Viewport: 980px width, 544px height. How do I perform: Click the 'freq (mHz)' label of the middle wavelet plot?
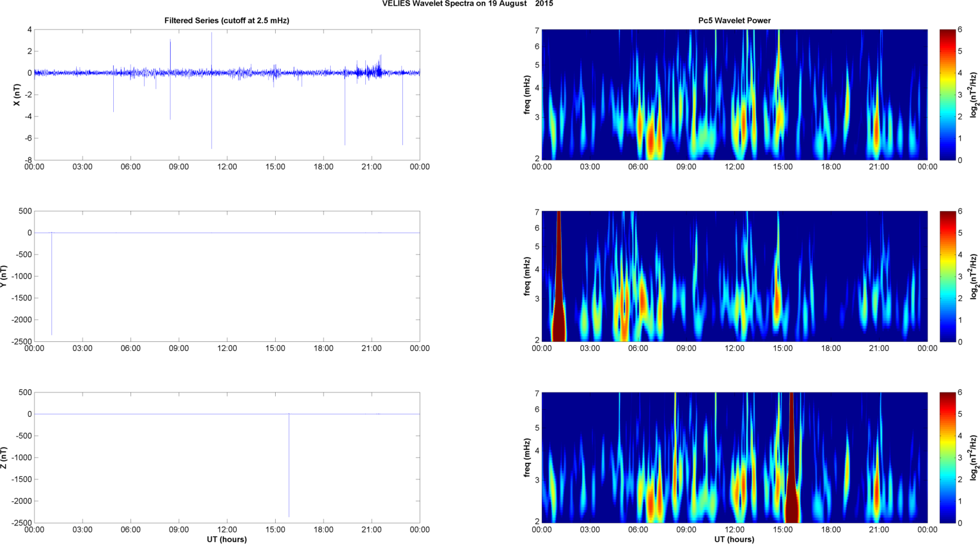coord(526,276)
